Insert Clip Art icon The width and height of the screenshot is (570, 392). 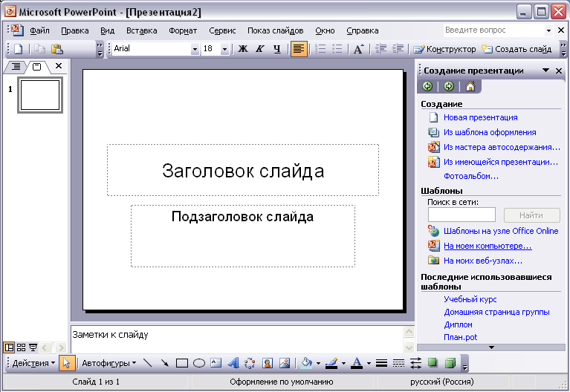click(x=268, y=363)
